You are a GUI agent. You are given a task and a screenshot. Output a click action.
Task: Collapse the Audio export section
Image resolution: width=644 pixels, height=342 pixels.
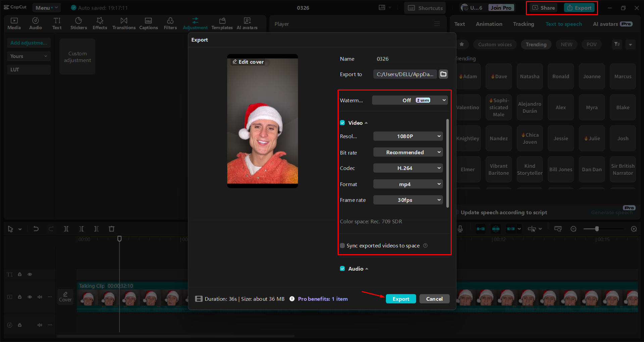click(366, 269)
